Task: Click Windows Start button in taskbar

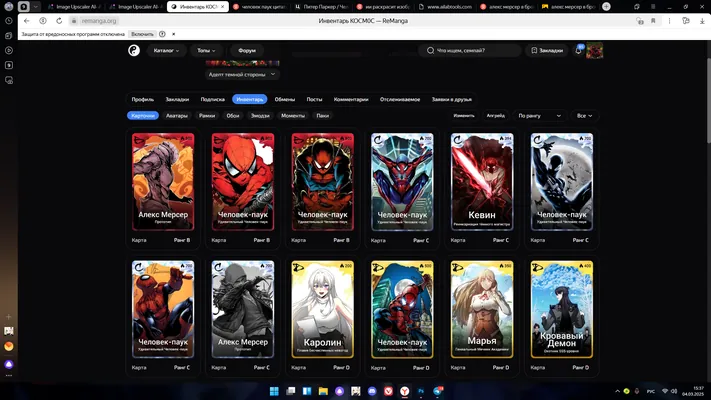Action: point(274,391)
